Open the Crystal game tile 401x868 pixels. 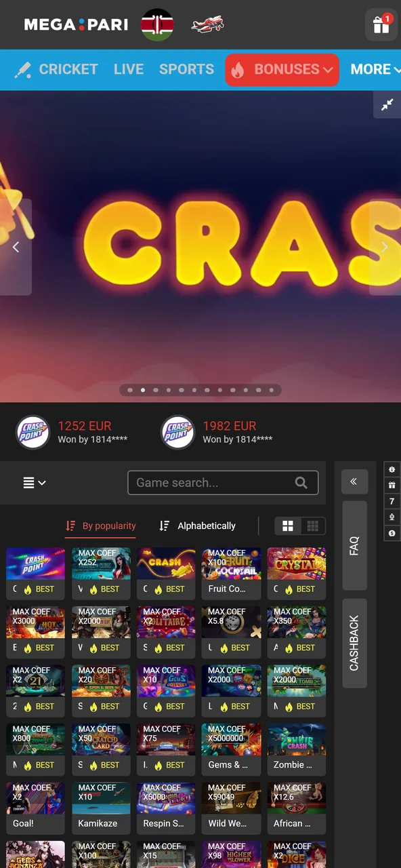pos(296,573)
